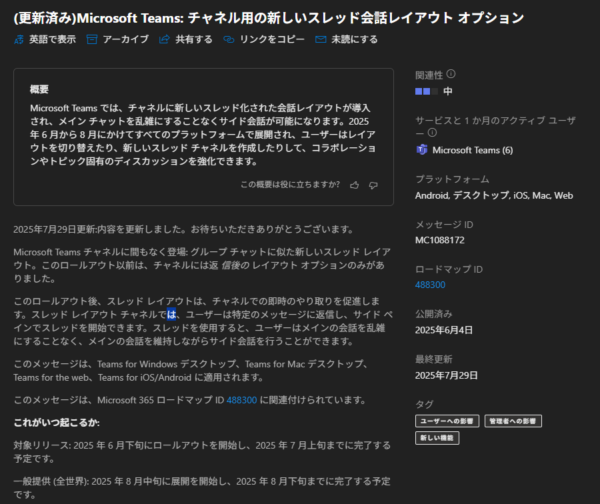Click the リンクをコピー link icon
The image size is (600, 504).
228,39
